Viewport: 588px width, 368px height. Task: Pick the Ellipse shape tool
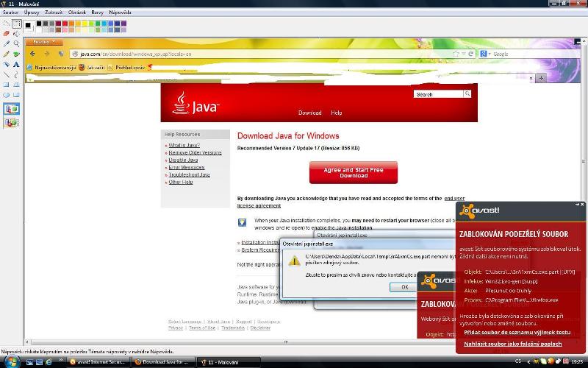[x=6, y=95]
